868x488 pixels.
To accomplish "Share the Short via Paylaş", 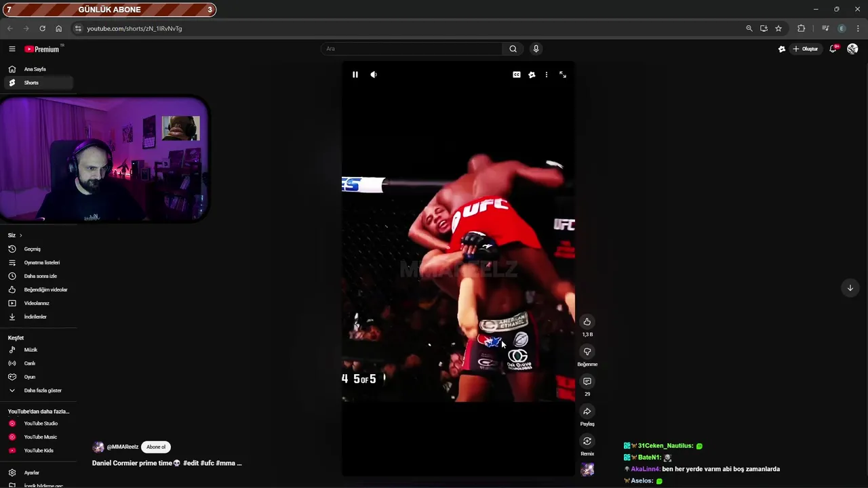I will (587, 411).
